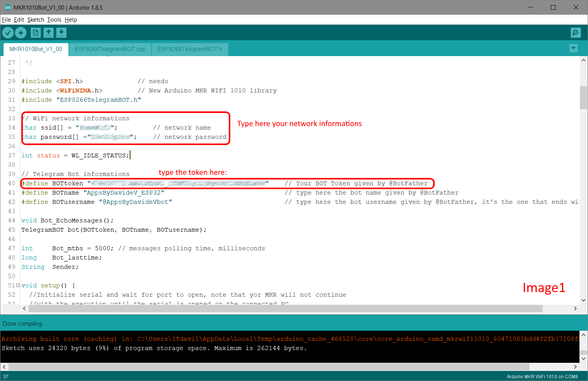
Task: Select the MKR1010Bot_V1_00 tab
Action: click(36, 49)
